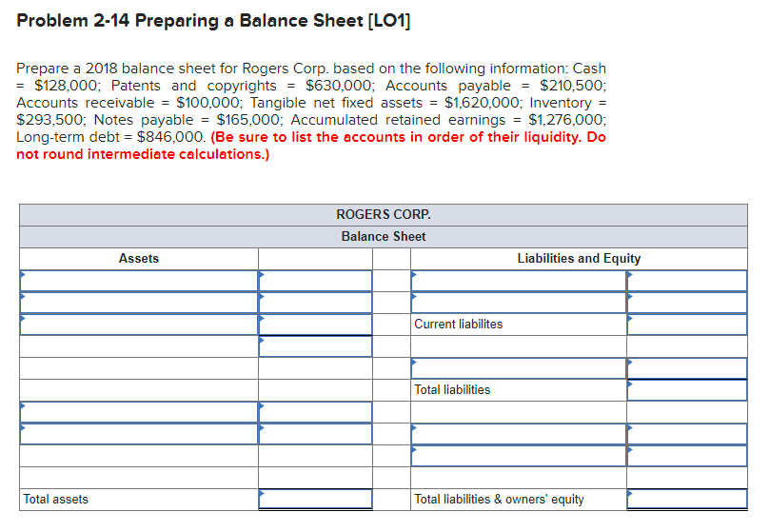Open the third asset account name dropdown
Screen dimensions: 770x532
click(x=139, y=325)
